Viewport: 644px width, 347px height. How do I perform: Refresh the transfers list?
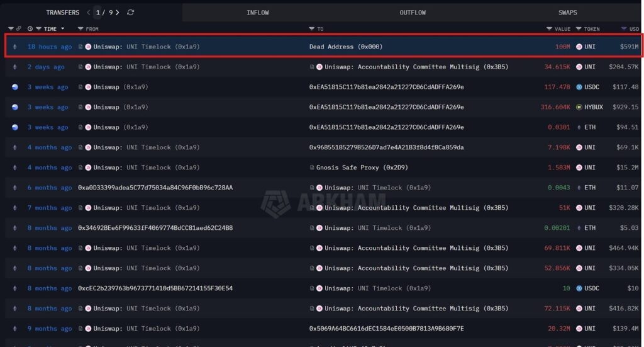[130, 13]
